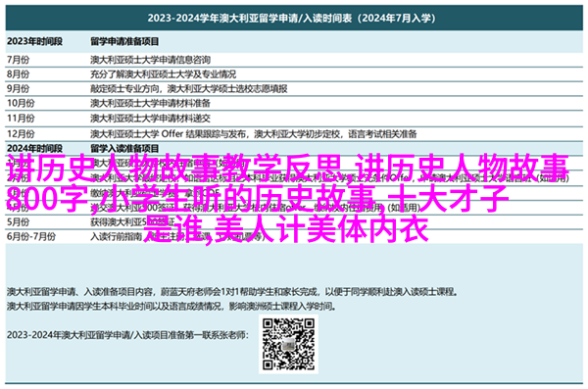Select the "2023年时间段" column header
This screenshot has width=588, height=389.
pos(34,41)
